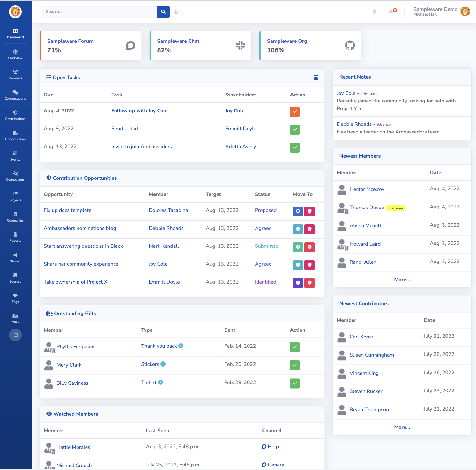Open Thomas Devoe member profile
Image resolution: width=476 pixels, height=470 pixels.
tap(367, 207)
